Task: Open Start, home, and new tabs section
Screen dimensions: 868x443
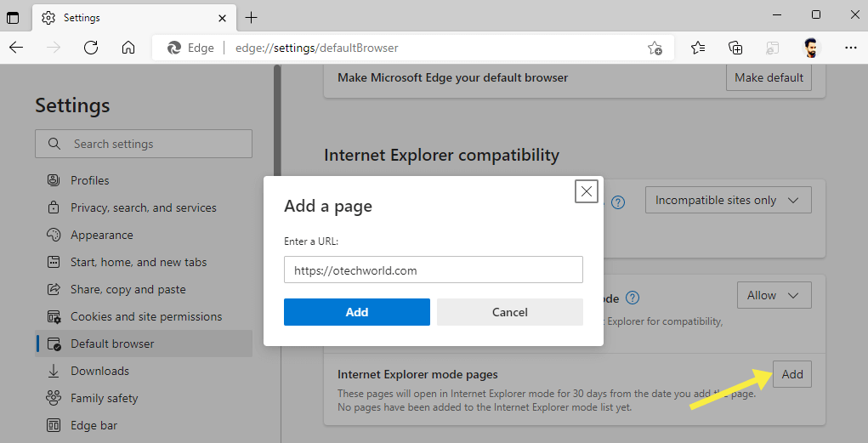Action: [x=144, y=262]
